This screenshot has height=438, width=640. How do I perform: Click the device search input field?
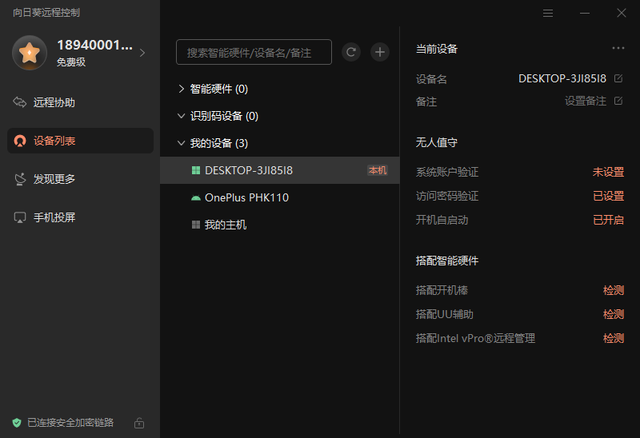coord(254,52)
